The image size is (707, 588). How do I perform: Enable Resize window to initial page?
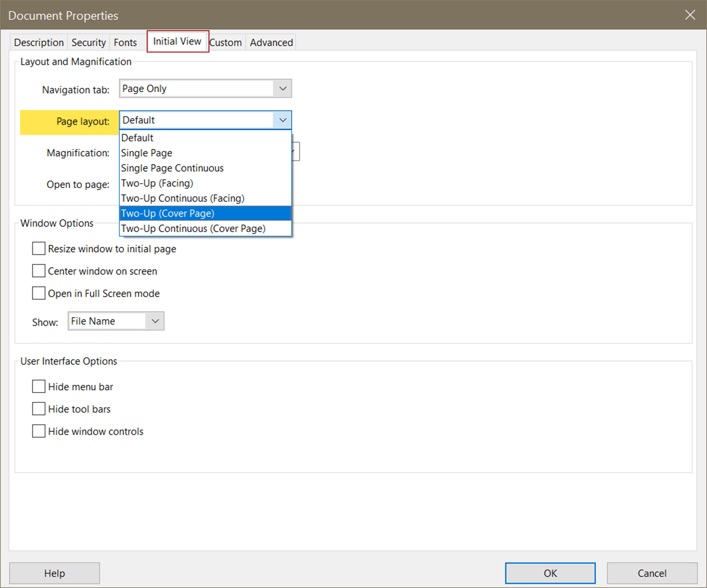pos(38,248)
